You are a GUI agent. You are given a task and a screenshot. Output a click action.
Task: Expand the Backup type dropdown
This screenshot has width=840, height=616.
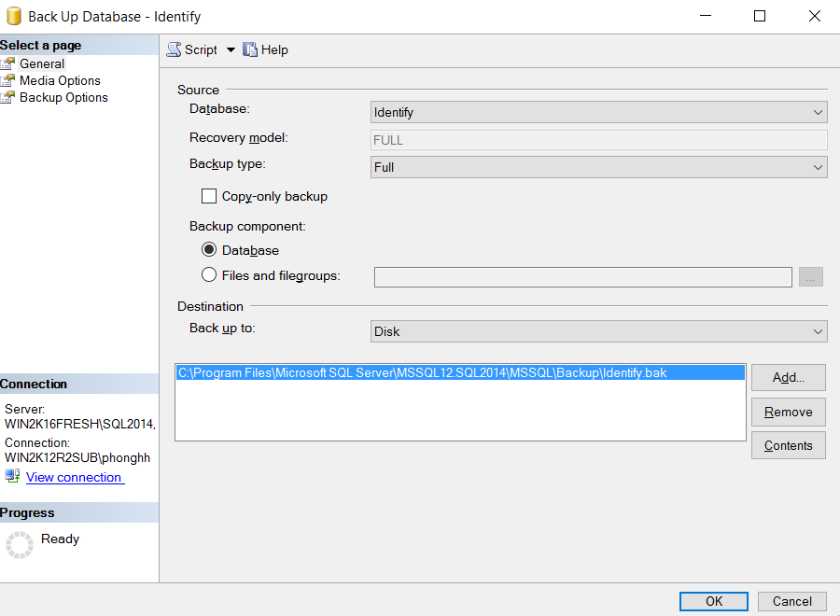(x=598, y=168)
